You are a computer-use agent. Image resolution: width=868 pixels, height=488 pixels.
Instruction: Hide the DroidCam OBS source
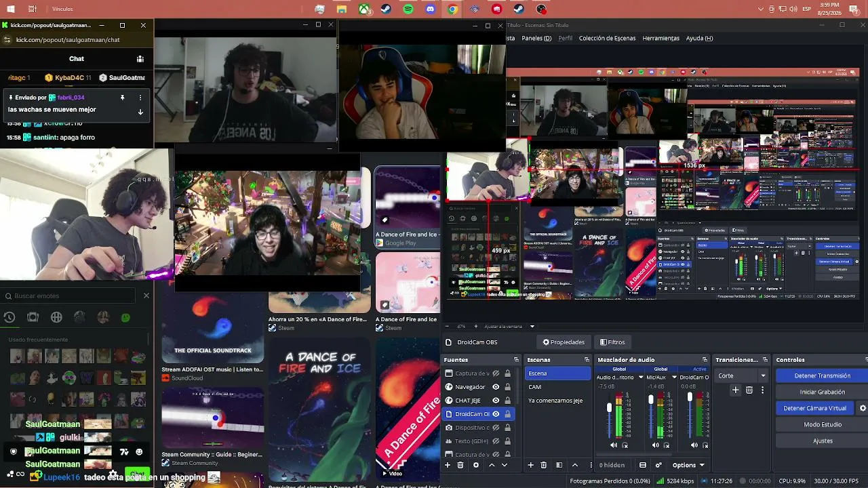pos(496,414)
